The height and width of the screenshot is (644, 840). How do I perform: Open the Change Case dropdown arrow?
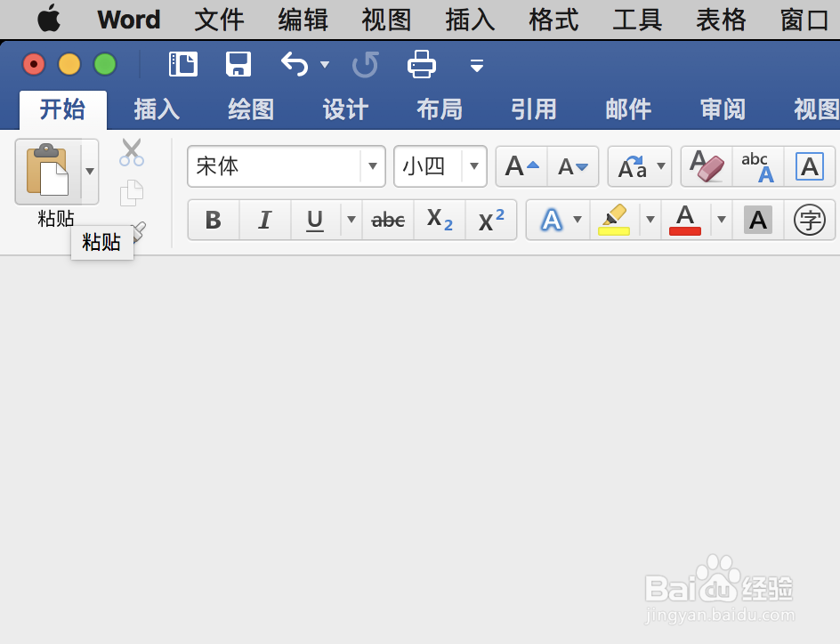(662, 166)
